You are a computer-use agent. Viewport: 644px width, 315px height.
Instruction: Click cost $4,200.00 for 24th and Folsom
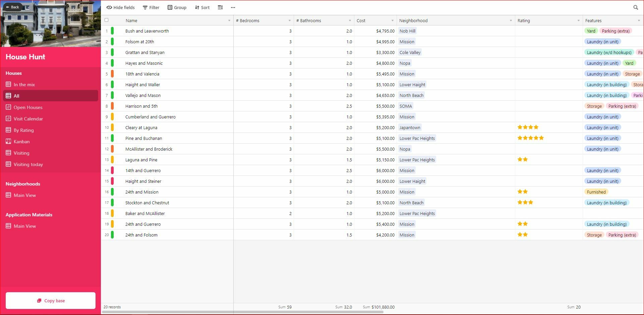click(x=385, y=235)
